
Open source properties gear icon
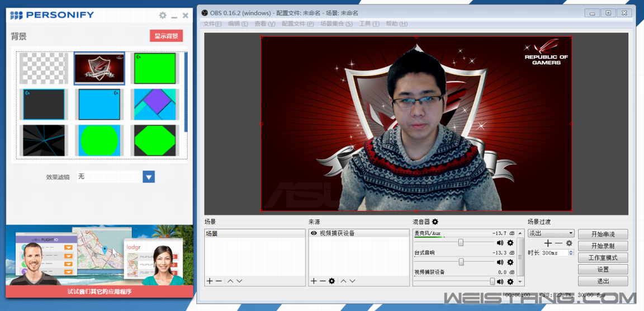tap(332, 281)
